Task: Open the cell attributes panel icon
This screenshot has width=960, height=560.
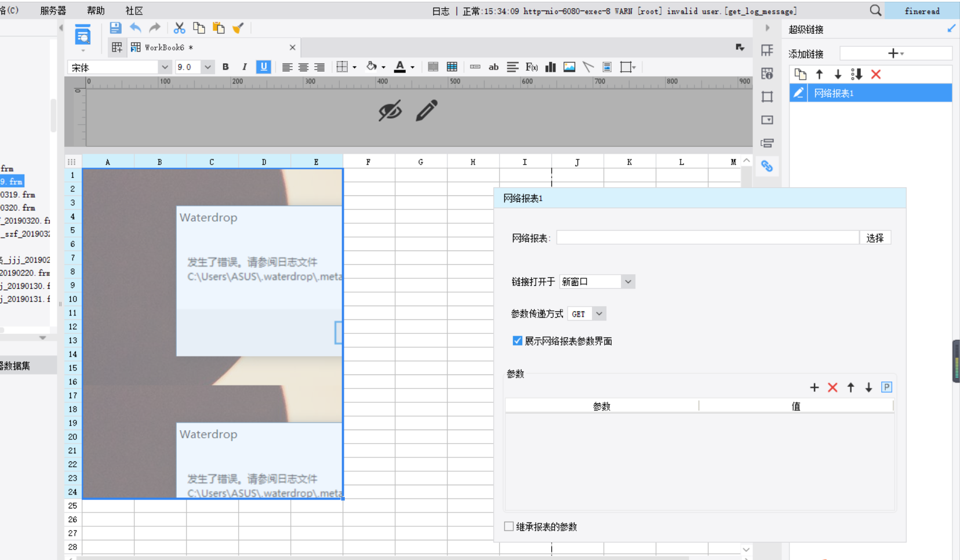Action: pos(767,74)
